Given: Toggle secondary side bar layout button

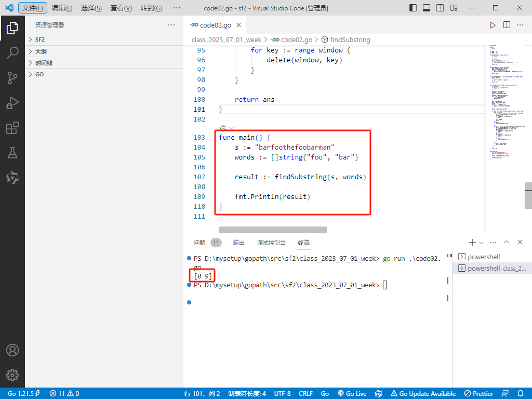Looking at the screenshot, I should [440, 8].
